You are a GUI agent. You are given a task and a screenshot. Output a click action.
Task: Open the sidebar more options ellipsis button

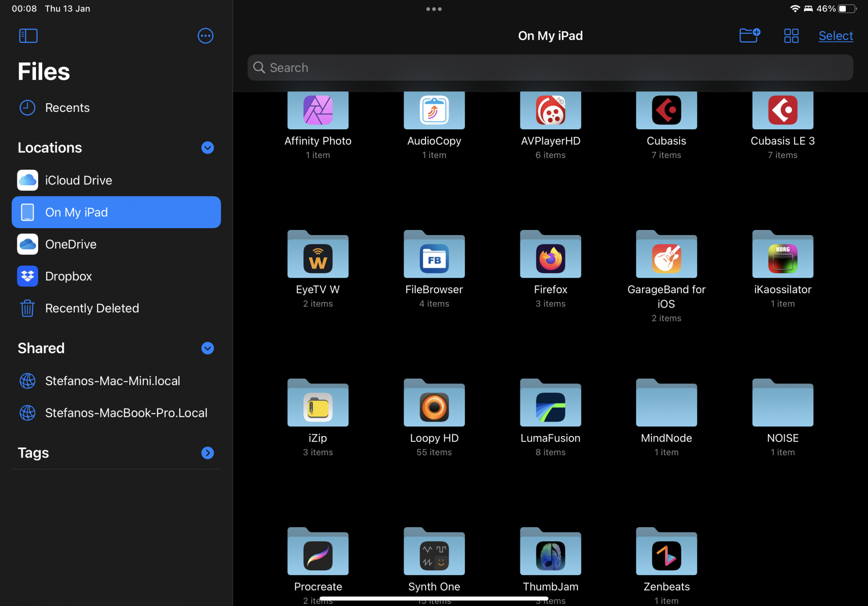coord(205,36)
